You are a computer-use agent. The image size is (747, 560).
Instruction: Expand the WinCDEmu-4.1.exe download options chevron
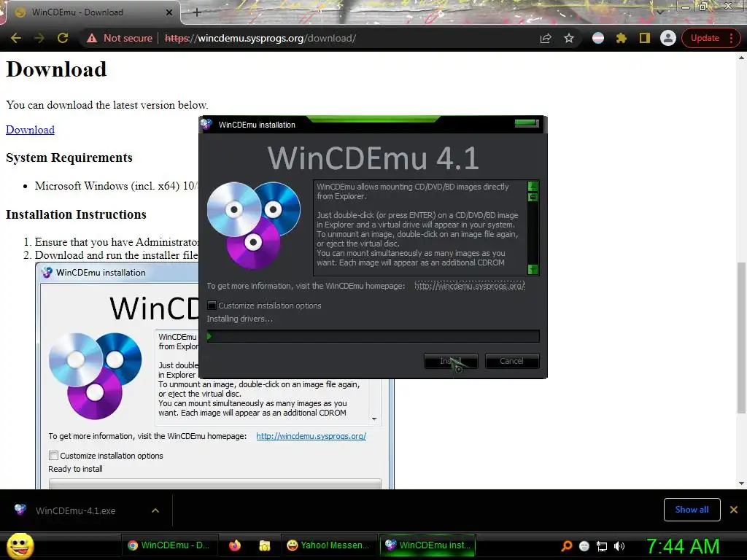click(x=155, y=510)
